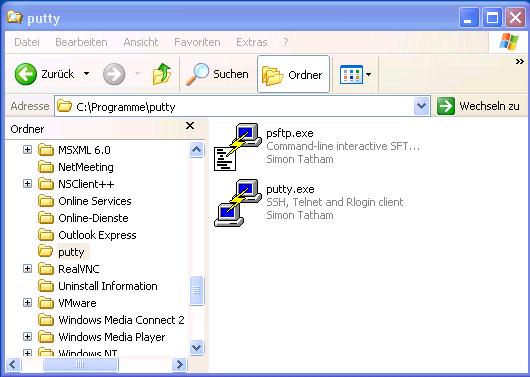This screenshot has height=377, width=530.
Task: Click the Wechseln zu go button
Action: pos(478,106)
